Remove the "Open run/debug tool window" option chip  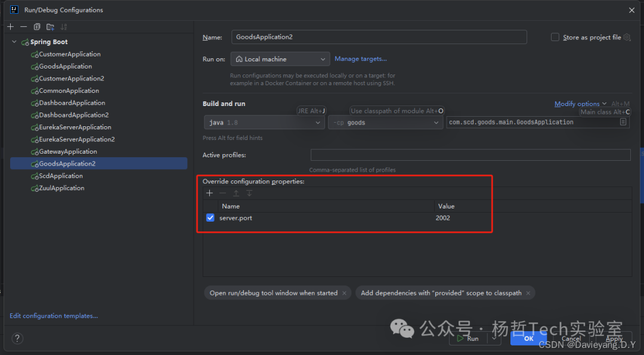pos(345,293)
